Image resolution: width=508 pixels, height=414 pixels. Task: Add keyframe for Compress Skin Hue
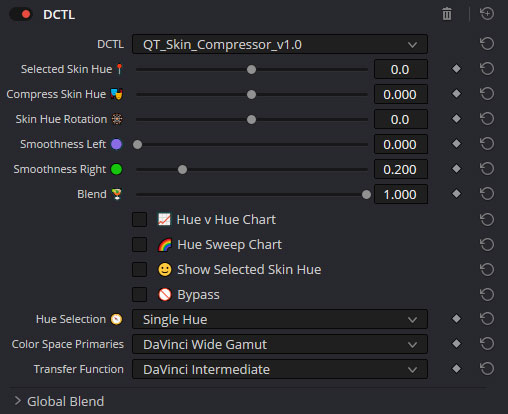pos(456,94)
